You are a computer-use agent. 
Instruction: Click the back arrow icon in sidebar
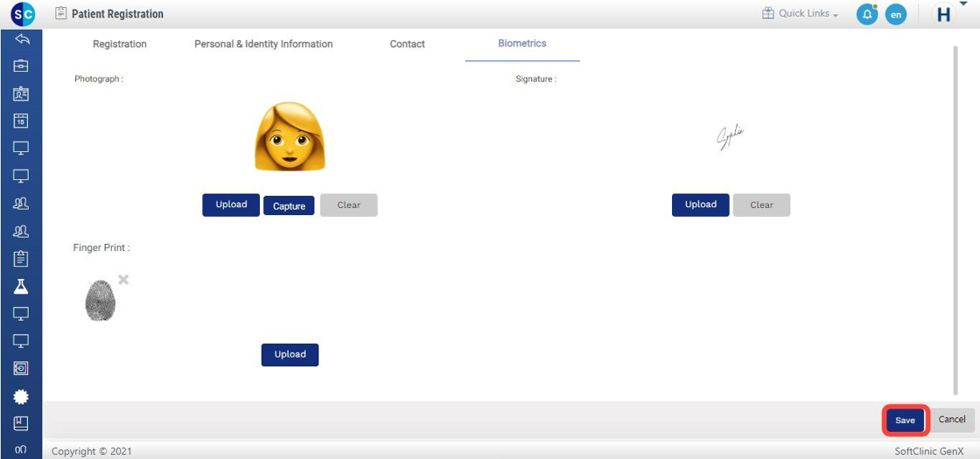pos(21,39)
